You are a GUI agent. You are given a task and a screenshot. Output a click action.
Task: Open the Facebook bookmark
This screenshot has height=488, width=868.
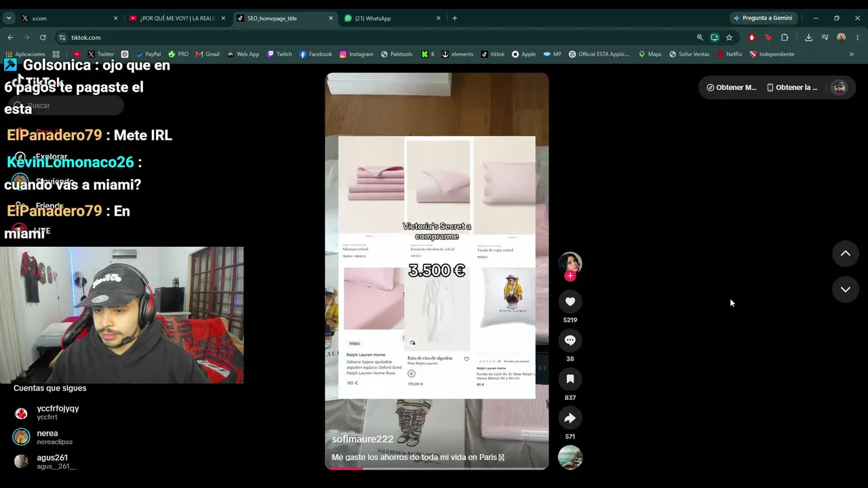(x=315, y=54)
